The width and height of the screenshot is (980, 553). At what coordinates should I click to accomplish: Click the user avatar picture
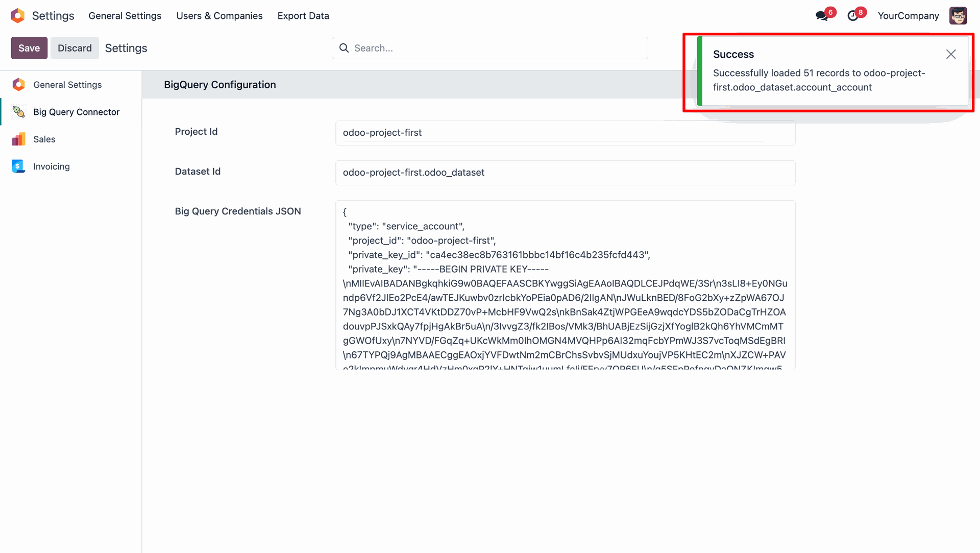click(958, 16)
